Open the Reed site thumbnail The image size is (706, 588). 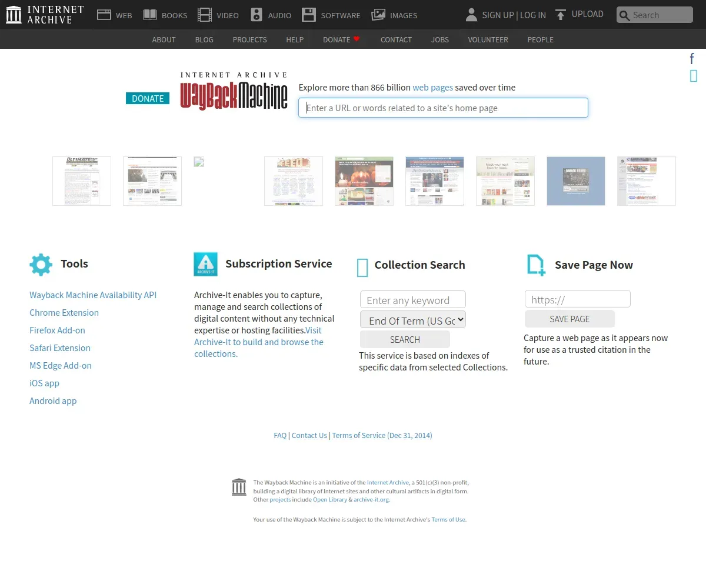pos(294,181)
